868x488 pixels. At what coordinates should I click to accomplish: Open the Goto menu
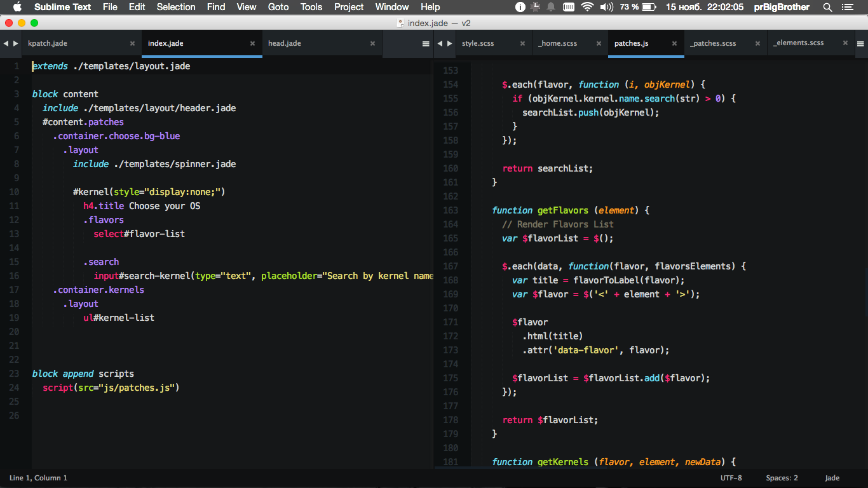(278, 7)
